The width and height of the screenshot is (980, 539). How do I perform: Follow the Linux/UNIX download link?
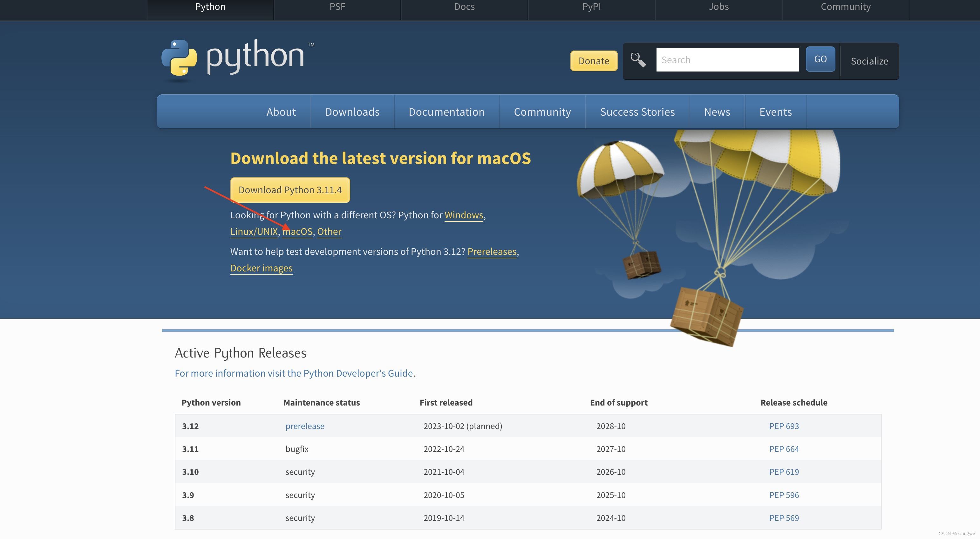[254, 232]
